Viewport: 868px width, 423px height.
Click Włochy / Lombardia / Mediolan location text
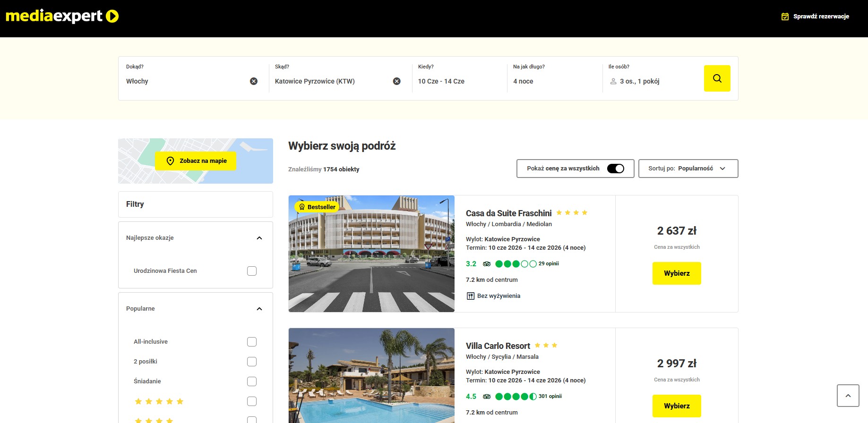(x=508, y=224)
